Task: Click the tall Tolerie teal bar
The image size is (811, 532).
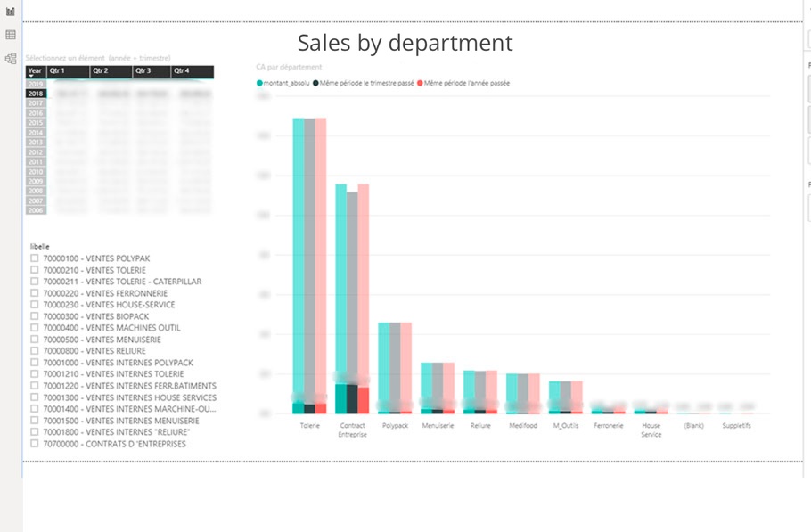Action: click(x=299, y=258)
